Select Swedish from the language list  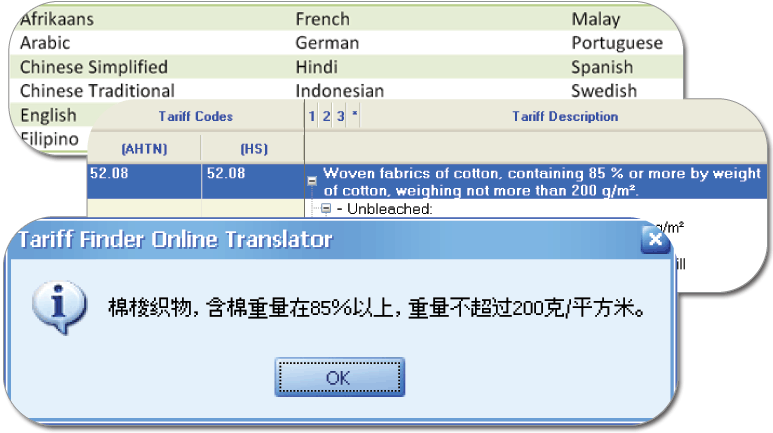point(604,91)
